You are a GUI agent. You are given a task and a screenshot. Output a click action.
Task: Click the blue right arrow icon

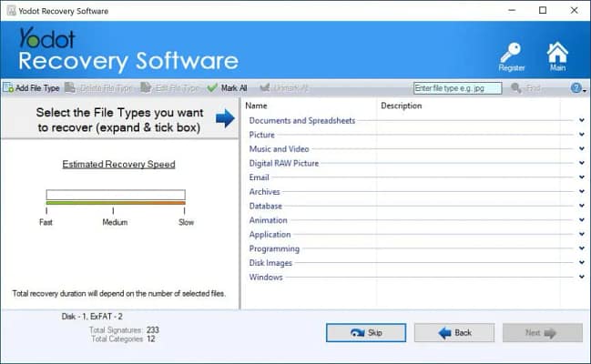225,118
